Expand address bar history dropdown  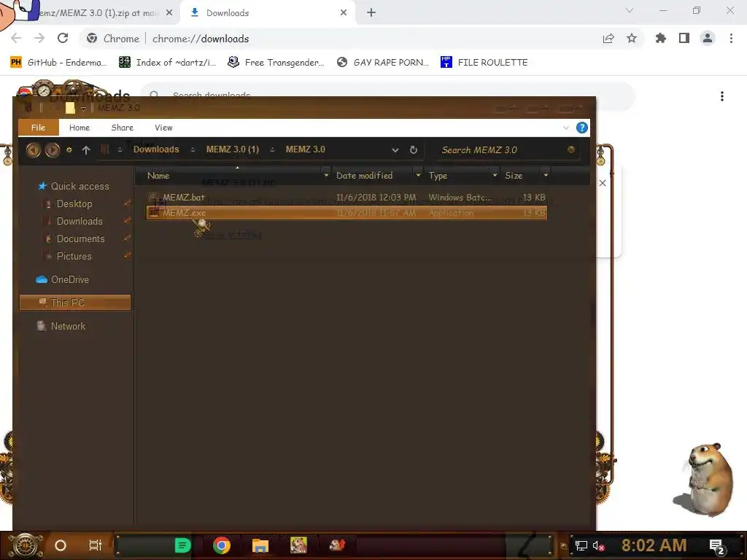[x=395, y=150]
